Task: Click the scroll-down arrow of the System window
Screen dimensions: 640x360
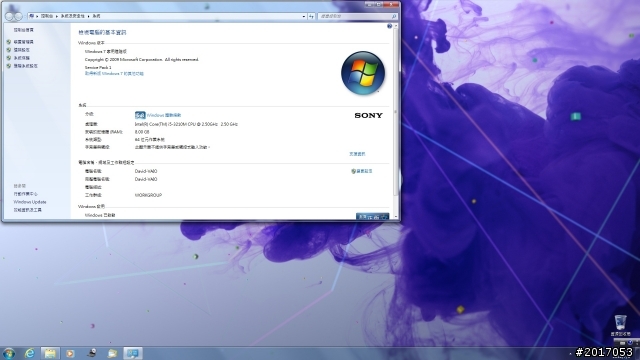Action: tap(395, 217)
